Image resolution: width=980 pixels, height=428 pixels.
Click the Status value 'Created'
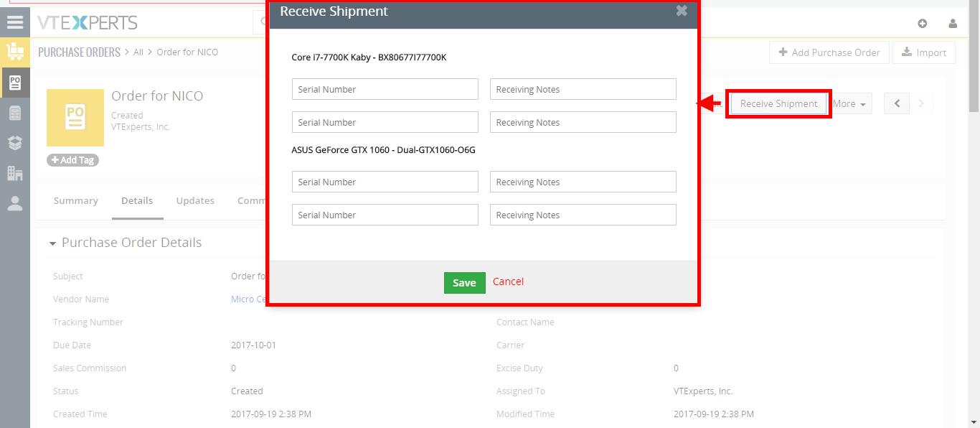(x=247, y=391)
